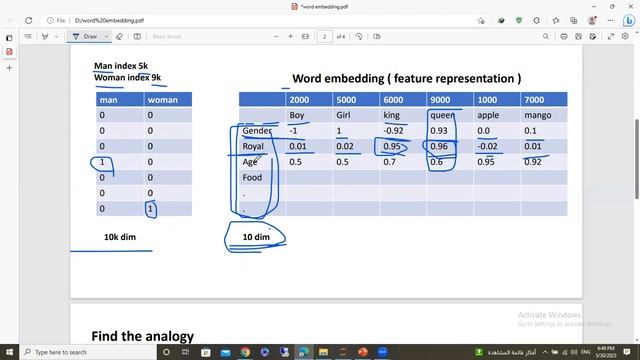Zoom out the PDF page
Viewport: 640px width, 360px height.
pos(276,36)
